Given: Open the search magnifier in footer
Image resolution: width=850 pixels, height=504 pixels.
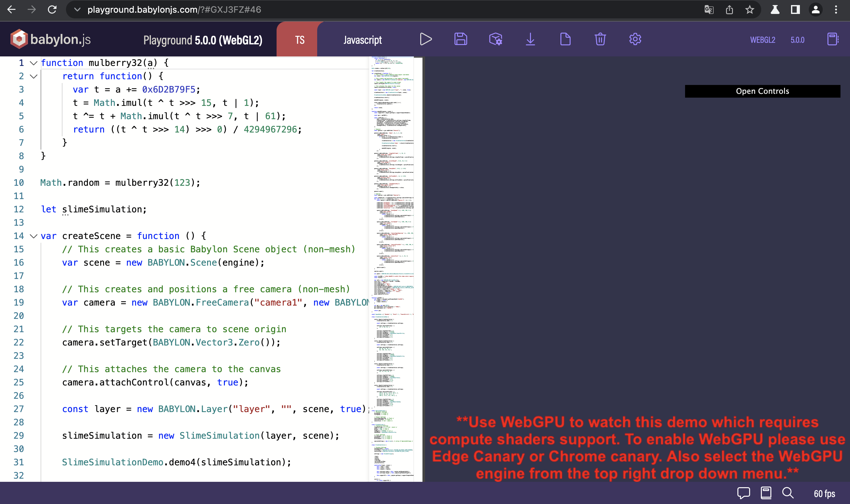Looking at the screenshot, I should [788, 493].
